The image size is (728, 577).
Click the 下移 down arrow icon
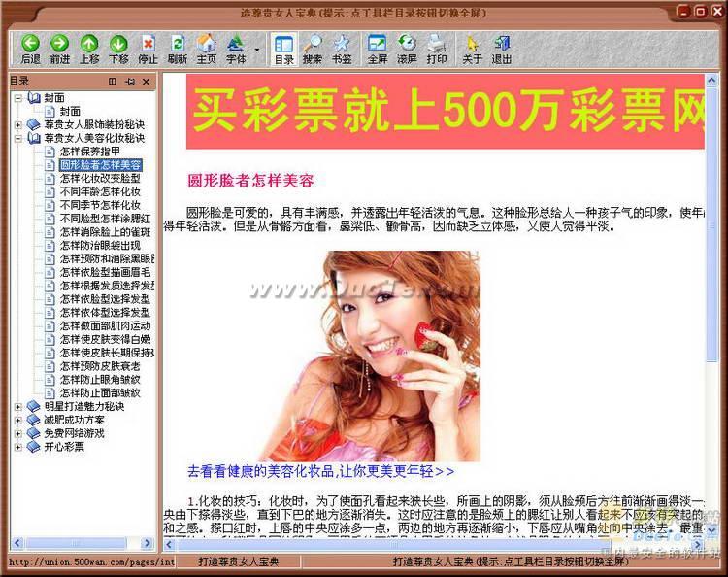coord(118,44)
